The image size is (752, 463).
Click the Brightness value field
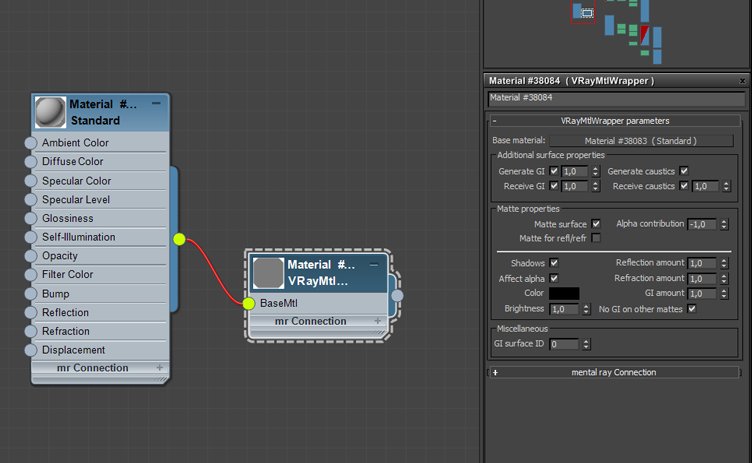coord(564,309)
